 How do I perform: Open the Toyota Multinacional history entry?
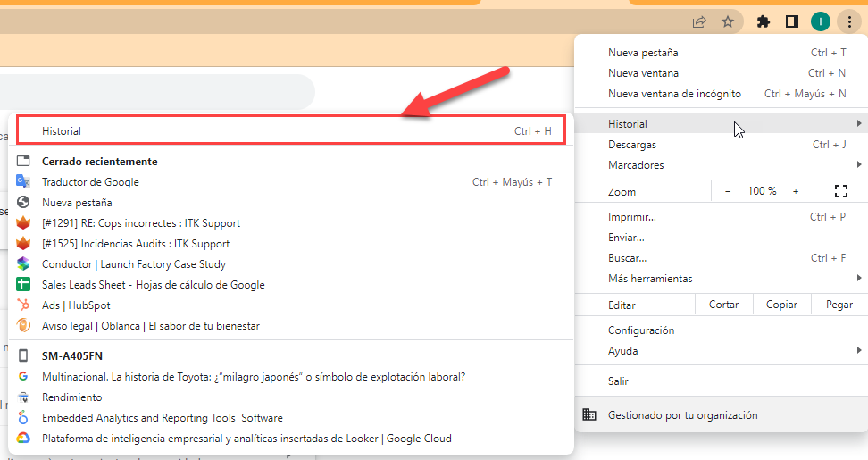[x=291, y=376]
